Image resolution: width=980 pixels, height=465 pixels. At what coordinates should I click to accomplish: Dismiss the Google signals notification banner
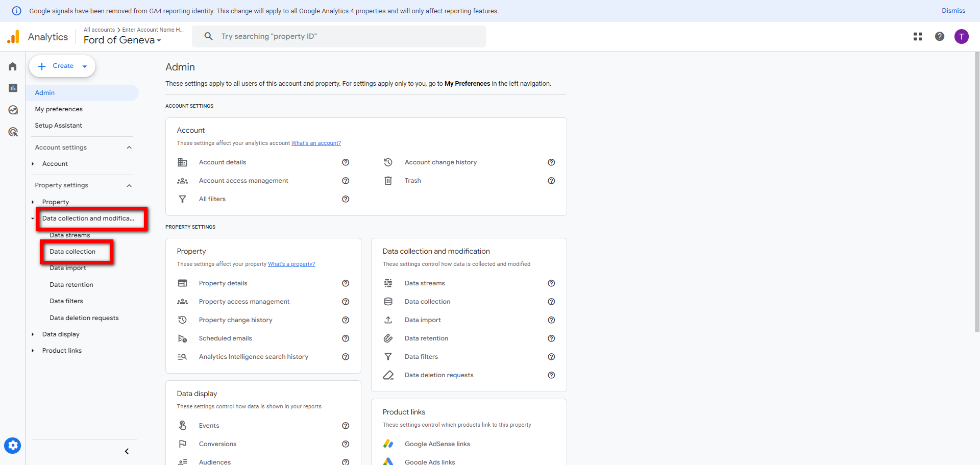[953, 11]
